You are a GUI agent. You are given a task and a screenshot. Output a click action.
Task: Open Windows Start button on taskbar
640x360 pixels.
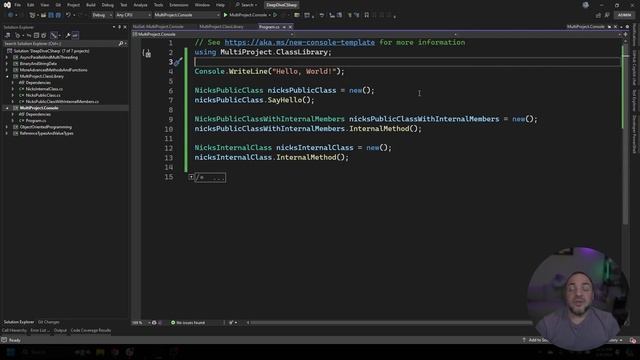(x=11, y=352)
